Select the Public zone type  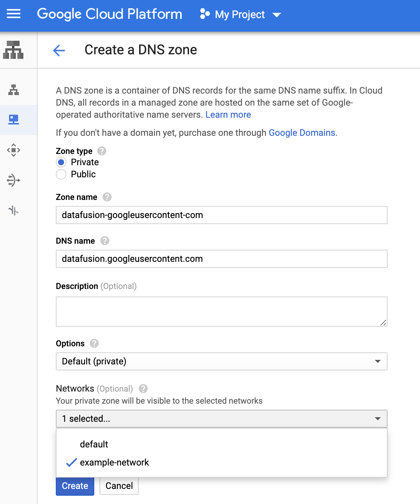tap(61, 174)
